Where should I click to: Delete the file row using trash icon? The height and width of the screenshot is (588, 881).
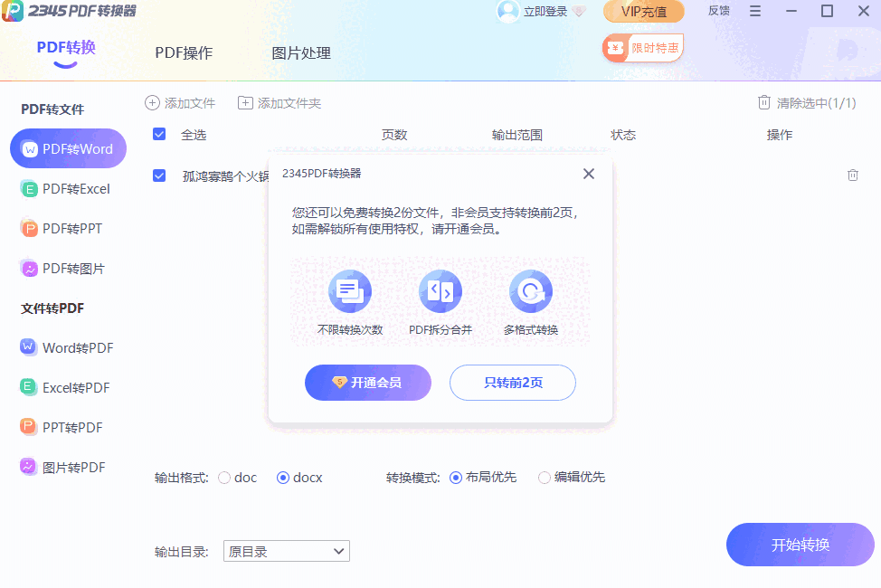pyautogui.click(x=852, y=175)
